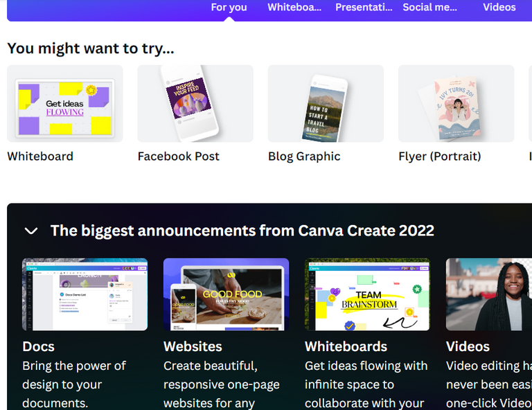Open the Presentations category tab

pyautogui.click(x=364, y=7)
